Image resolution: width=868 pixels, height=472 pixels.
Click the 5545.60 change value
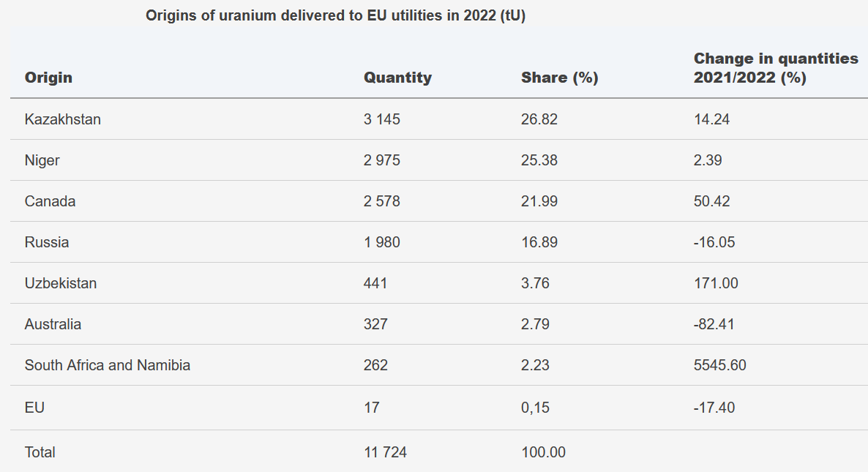719,365
